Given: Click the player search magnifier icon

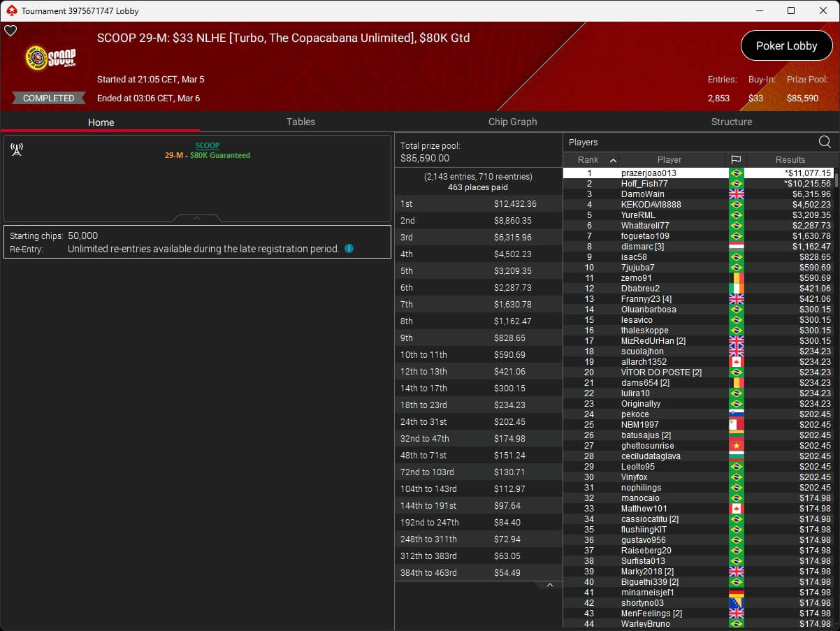Looking at the screenshot, I should tap(825, 142).
